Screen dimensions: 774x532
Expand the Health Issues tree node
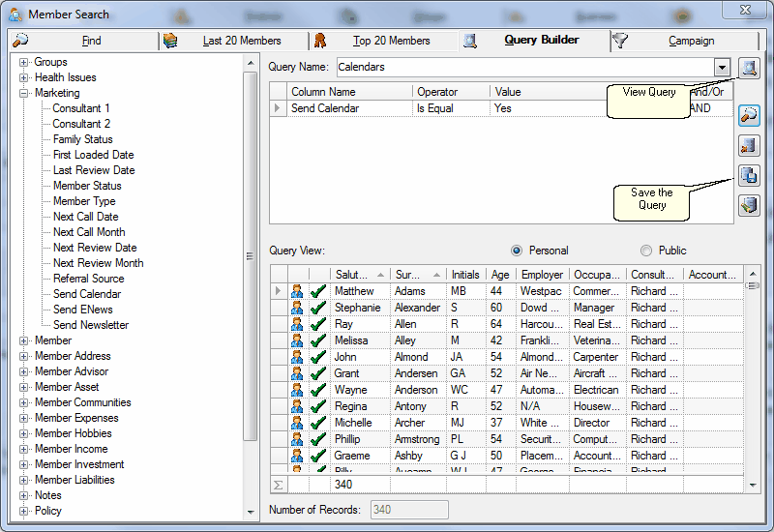click(x=23, y=77)
